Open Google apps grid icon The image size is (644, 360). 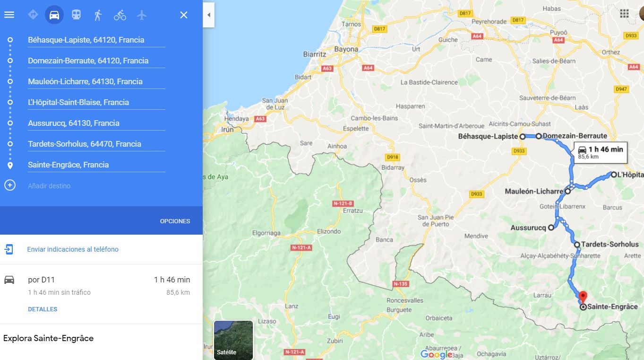[624, 13]
